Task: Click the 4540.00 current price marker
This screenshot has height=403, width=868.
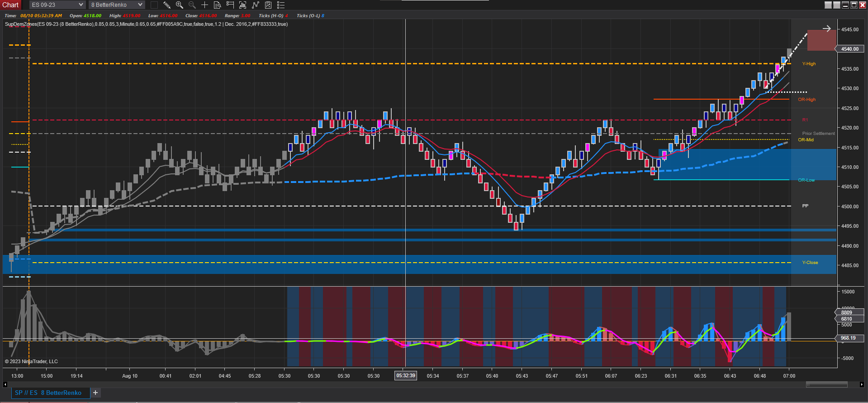Action: pyautogui.click(x=850, y=49)
